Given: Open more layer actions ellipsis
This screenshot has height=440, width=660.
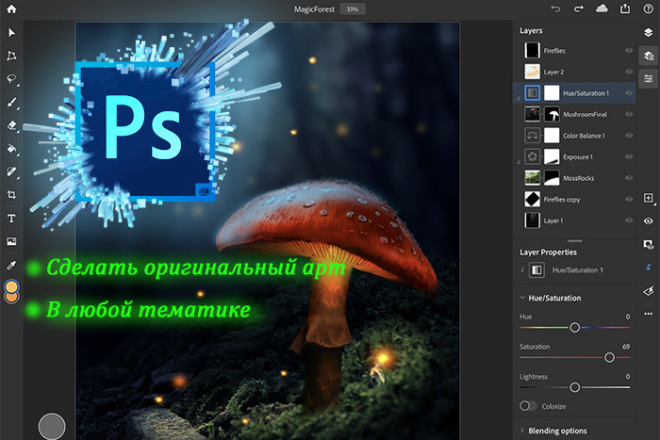Looking at the screenshot, I should click(648, 314).
